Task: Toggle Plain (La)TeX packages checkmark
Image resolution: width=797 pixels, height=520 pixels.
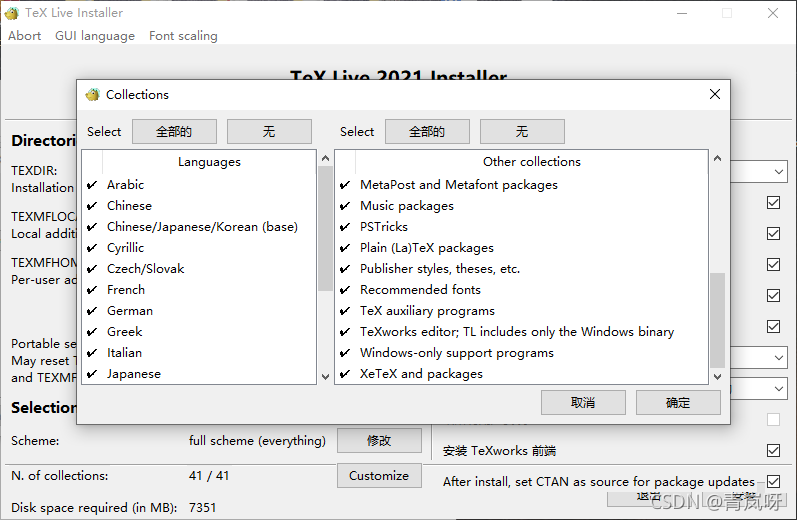Action: (345, 248)
